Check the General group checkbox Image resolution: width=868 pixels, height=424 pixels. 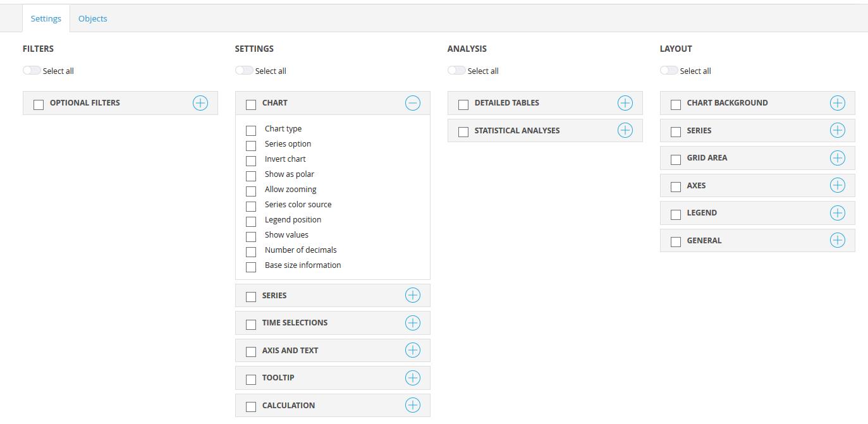pos(676,241)
